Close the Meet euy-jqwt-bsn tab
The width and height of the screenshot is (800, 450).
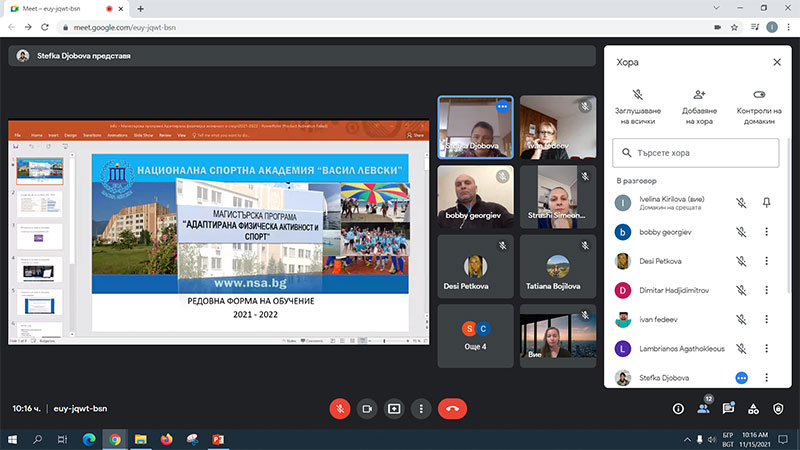[121, 9]
